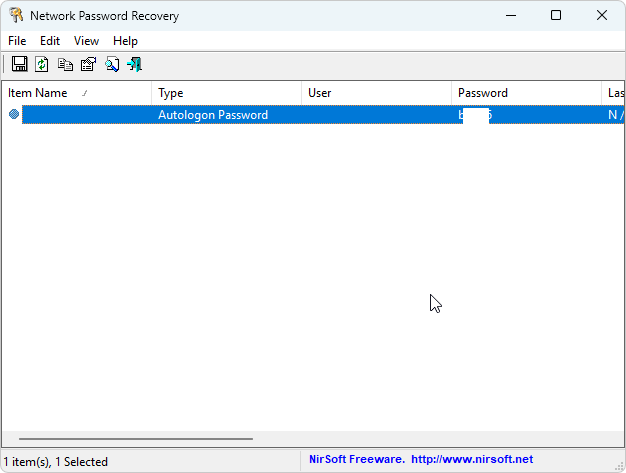Screen dimensions: 626x473
Task: Sort by User column header
Action: click(x=376, y=93)
